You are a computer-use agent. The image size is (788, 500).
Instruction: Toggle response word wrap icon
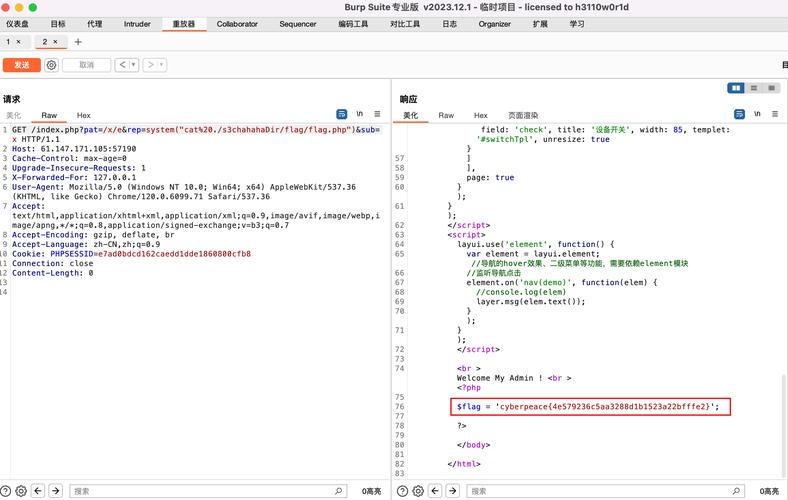point(740,114)
